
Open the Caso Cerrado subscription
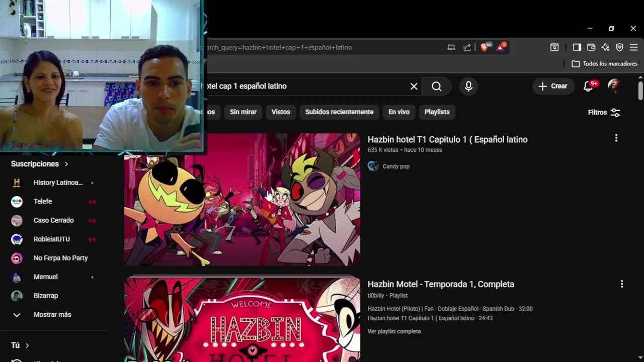pos(54,220)
